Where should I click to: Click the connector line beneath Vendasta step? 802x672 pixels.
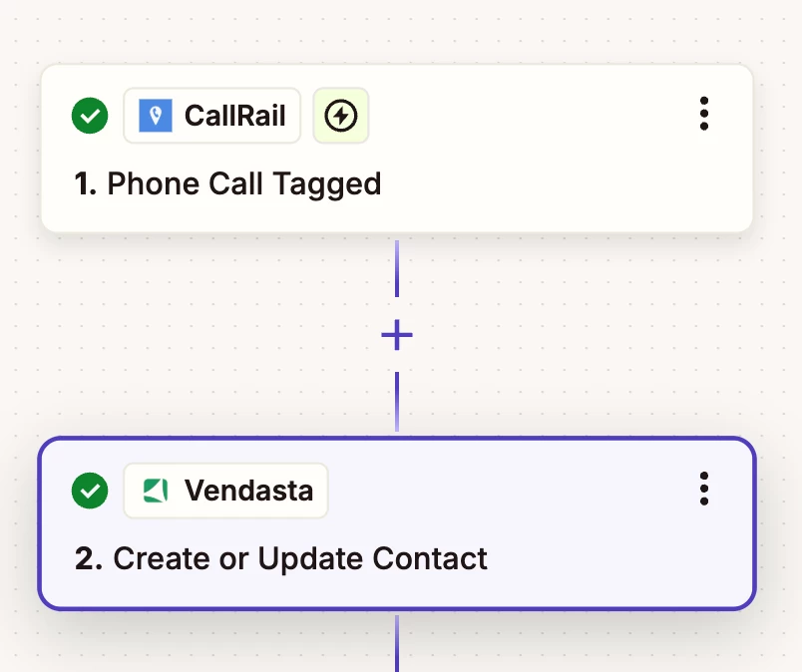click(x=397, y=643)
